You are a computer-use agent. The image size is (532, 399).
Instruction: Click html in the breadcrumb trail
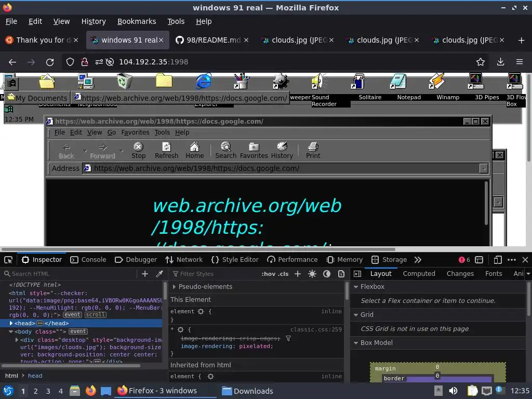[11, 376]
